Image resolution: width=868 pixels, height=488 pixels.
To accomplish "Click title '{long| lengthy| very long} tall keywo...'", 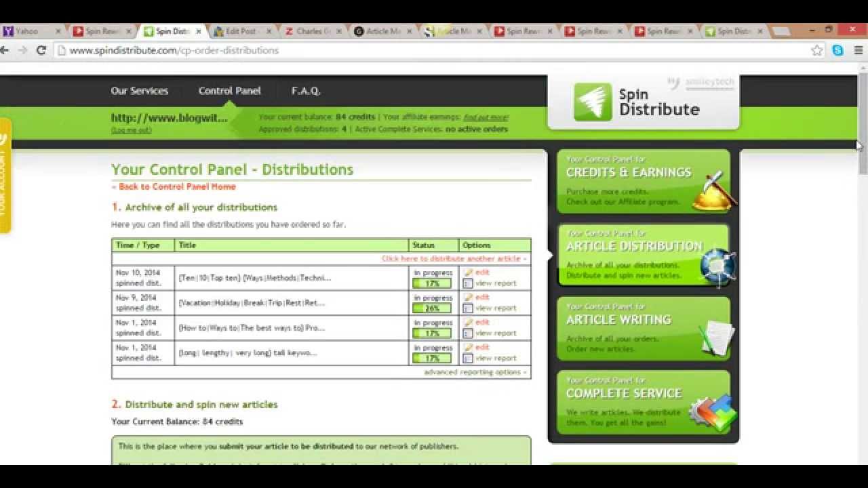I will tap(248, 353).
